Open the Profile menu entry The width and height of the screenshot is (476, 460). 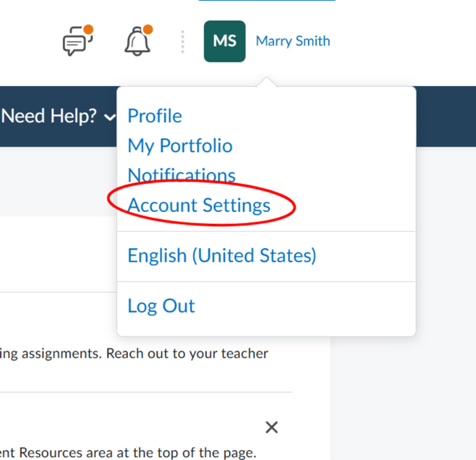pos(155,116)
